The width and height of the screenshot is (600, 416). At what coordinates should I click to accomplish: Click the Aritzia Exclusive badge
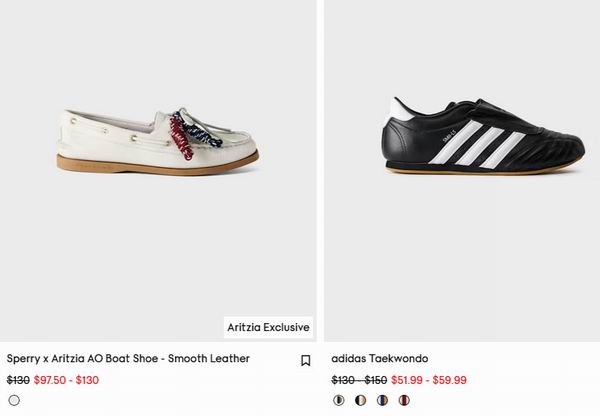268,327
